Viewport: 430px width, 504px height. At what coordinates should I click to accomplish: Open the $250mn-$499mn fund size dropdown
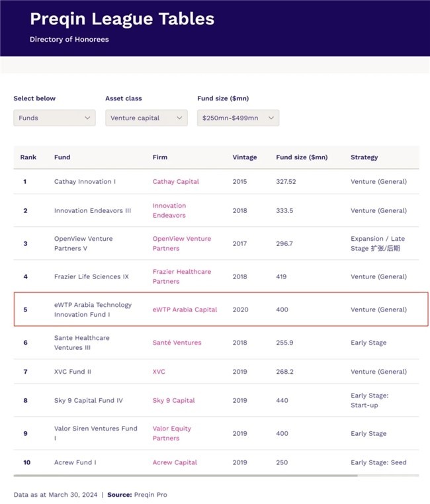238,118
